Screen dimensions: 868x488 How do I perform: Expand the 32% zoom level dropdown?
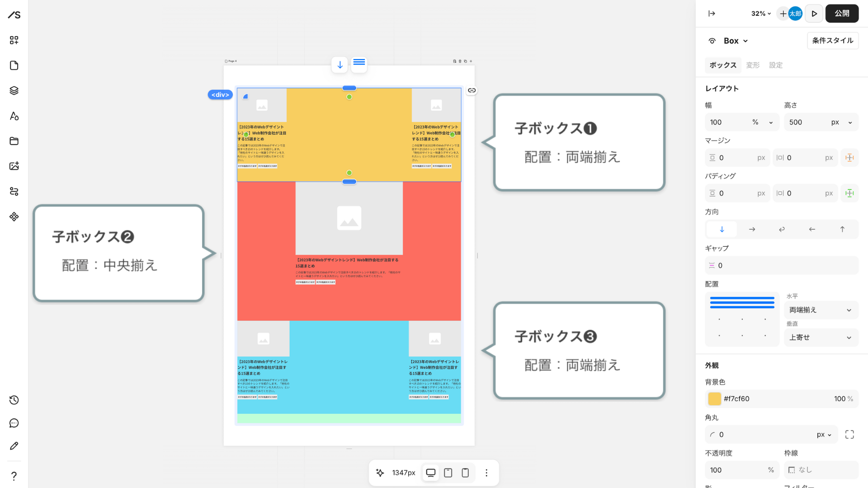[x=761, y=14]
